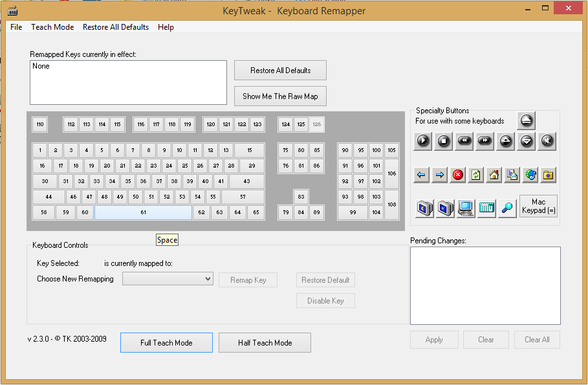Select numpad key 106
588x385 pixels.
click(x=392, y=173)
